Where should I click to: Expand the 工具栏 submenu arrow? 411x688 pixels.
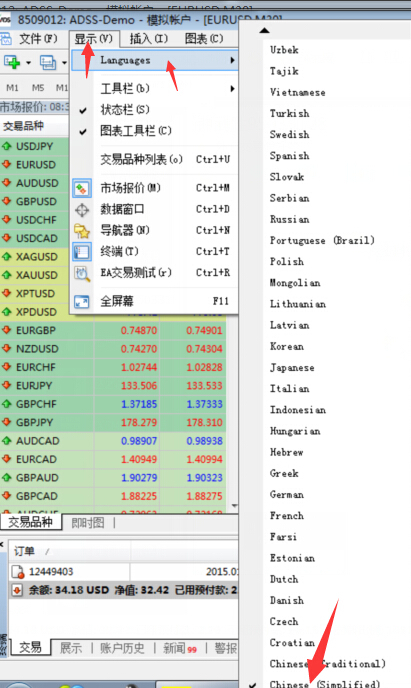tap(232, 89)
